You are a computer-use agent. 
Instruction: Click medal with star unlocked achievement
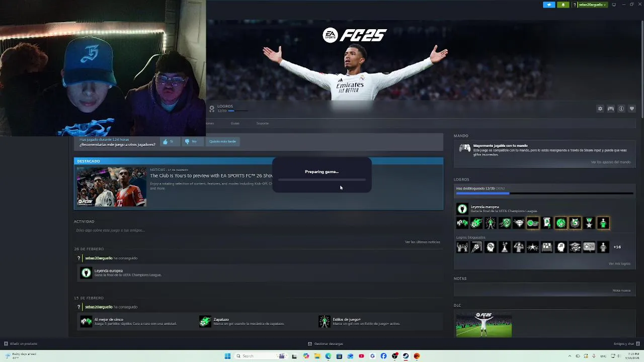coord(589,223)
